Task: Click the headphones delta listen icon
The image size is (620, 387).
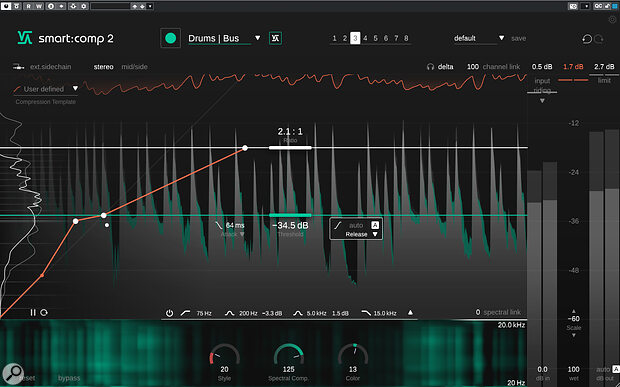Action: 430,67
